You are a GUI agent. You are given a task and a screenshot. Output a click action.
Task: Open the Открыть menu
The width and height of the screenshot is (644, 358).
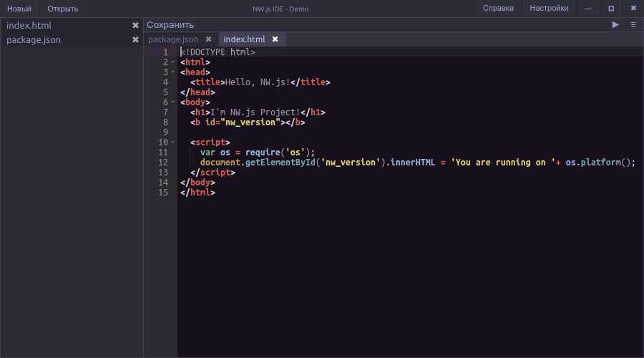click(x=62, y=9)
